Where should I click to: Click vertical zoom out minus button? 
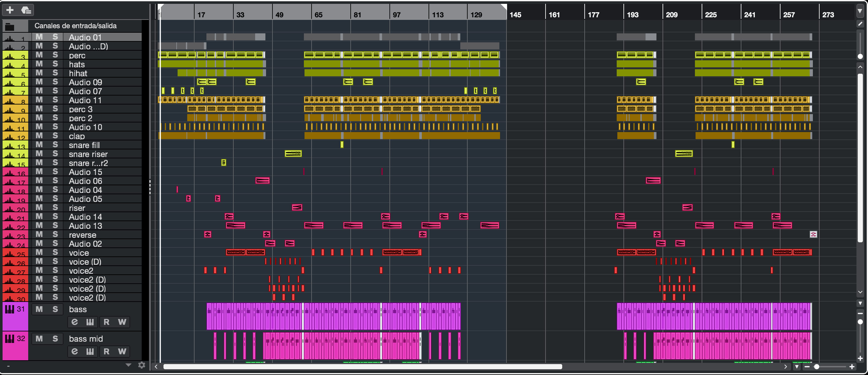[860, 313]
